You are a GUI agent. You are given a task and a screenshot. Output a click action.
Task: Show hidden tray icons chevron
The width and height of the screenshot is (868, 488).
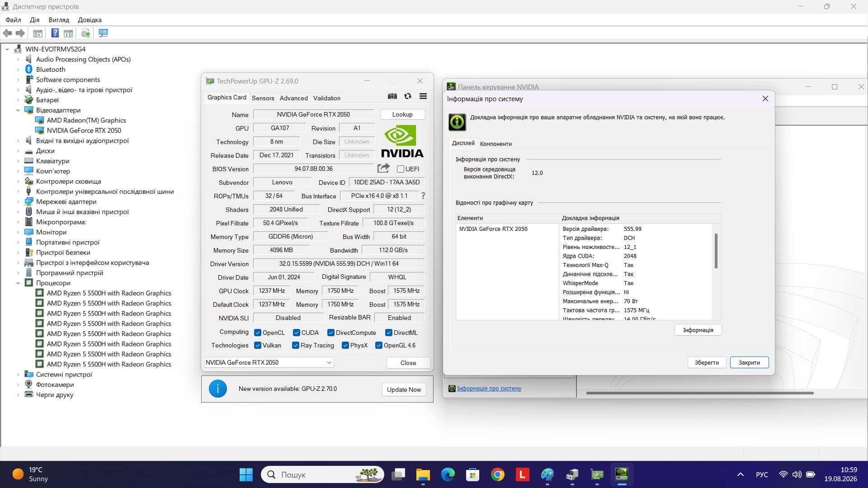[x=741, y=474]
